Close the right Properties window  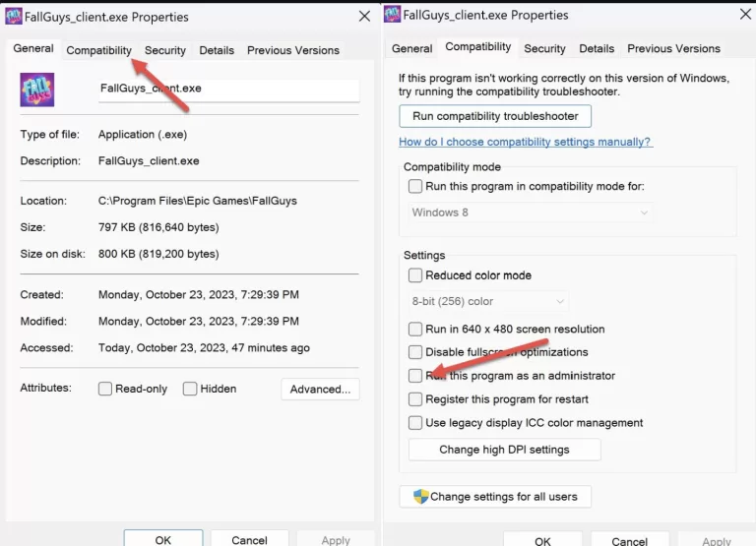(x=745, y=15)
